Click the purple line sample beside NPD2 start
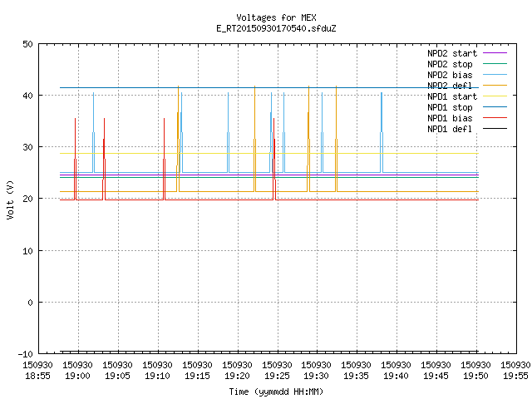 coord(495,53)
